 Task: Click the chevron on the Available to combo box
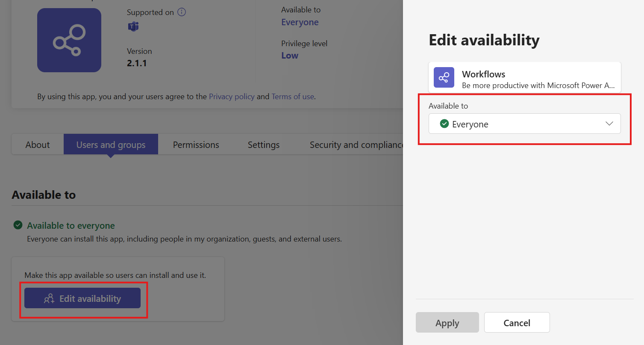coord(609,124)
